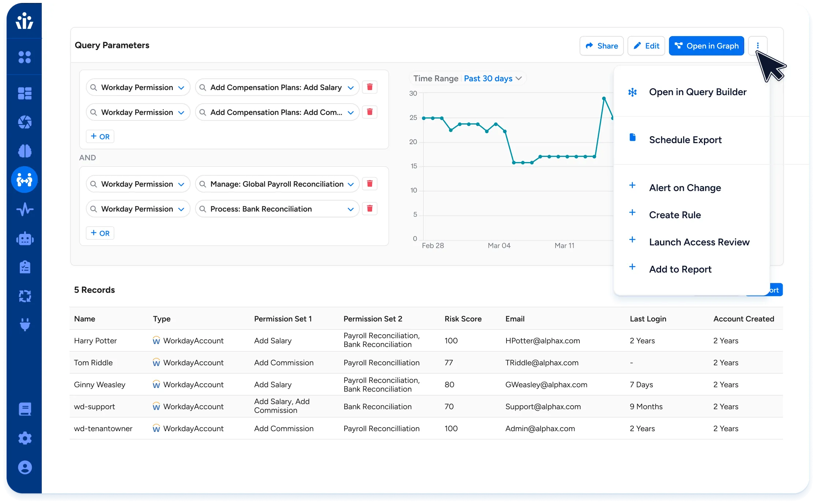Click the Risk Score column header
Screen dimensions: 816x504
click(463, 319)
